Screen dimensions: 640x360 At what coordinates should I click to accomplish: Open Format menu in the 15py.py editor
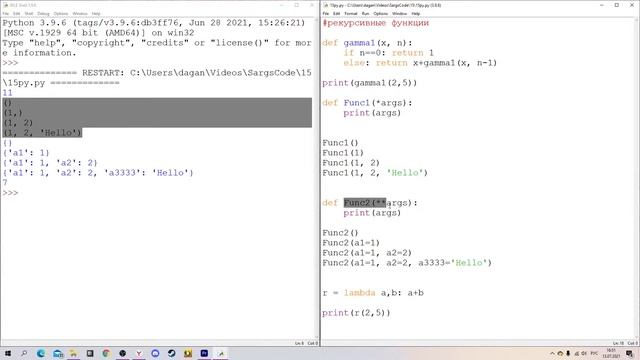tap(351, 13)
